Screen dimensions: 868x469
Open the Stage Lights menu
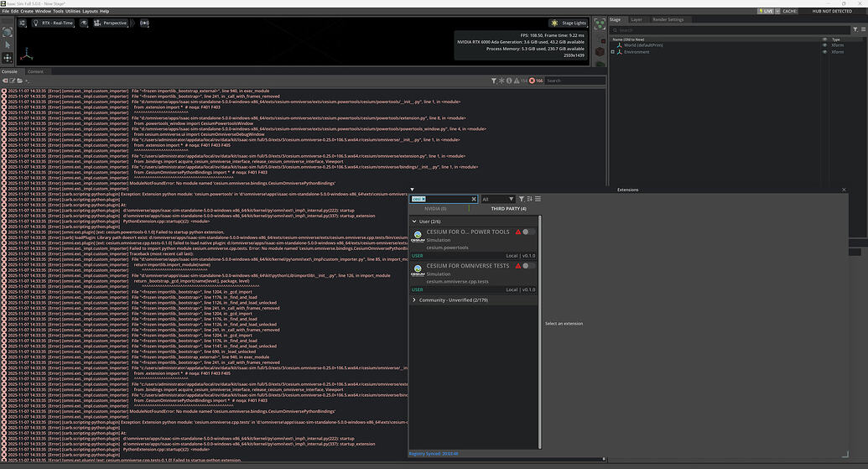[x=568, y=23]
